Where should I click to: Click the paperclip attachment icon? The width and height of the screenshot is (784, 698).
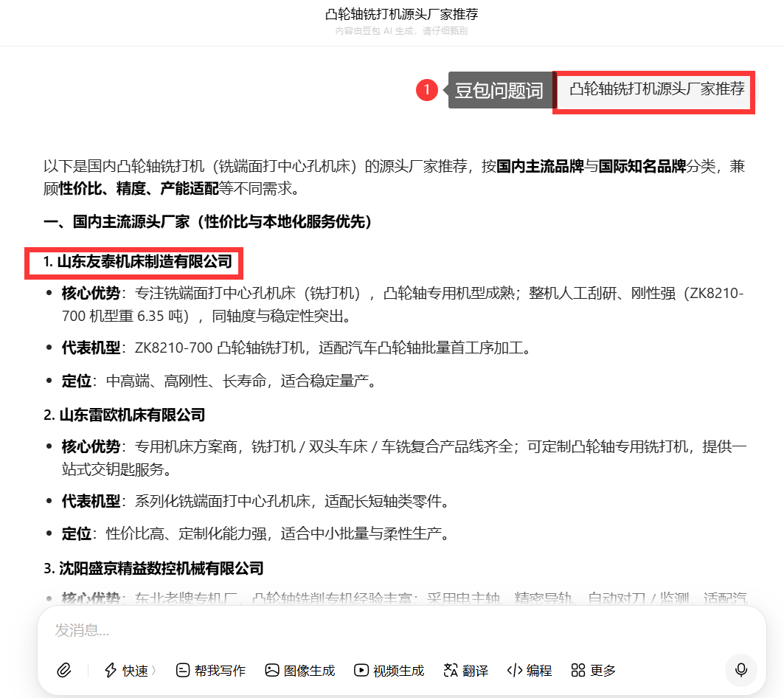pos(64,670)
